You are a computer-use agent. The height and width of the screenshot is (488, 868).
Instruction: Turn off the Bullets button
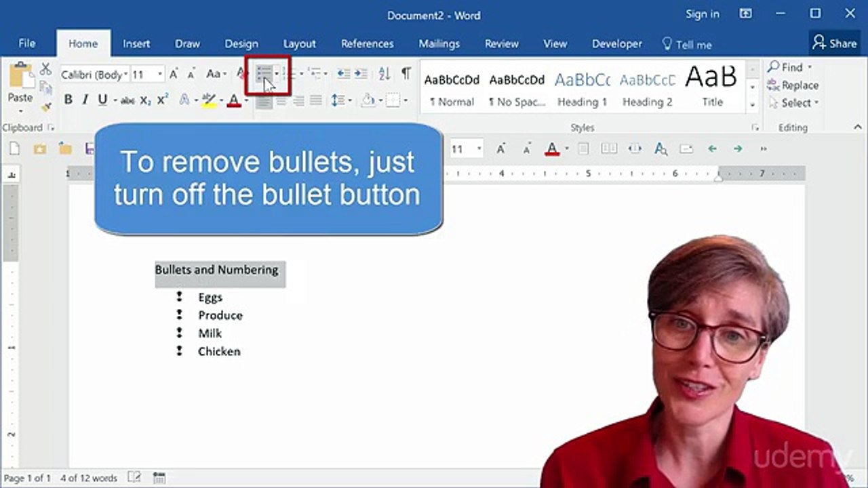[263, 74]
